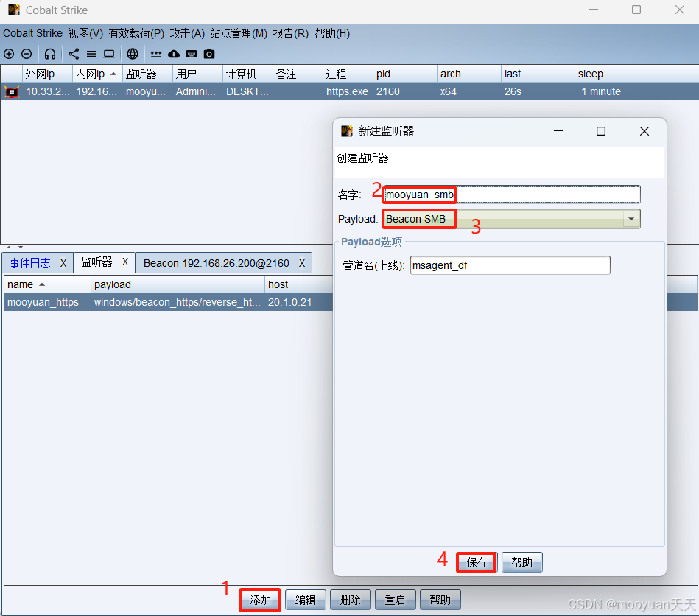Open the 报告(R) menu
The height and width of the screenshot is (616, 699).
coord(291,33)
